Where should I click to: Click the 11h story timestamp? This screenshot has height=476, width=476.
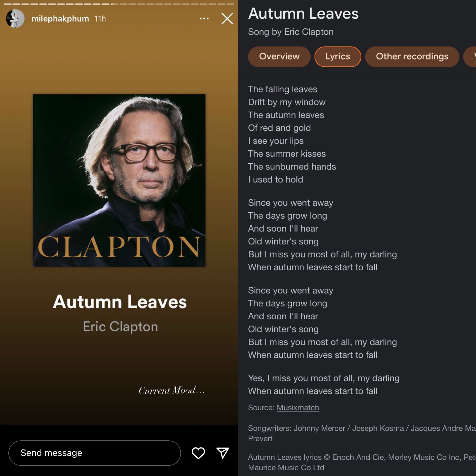[100, 19]
